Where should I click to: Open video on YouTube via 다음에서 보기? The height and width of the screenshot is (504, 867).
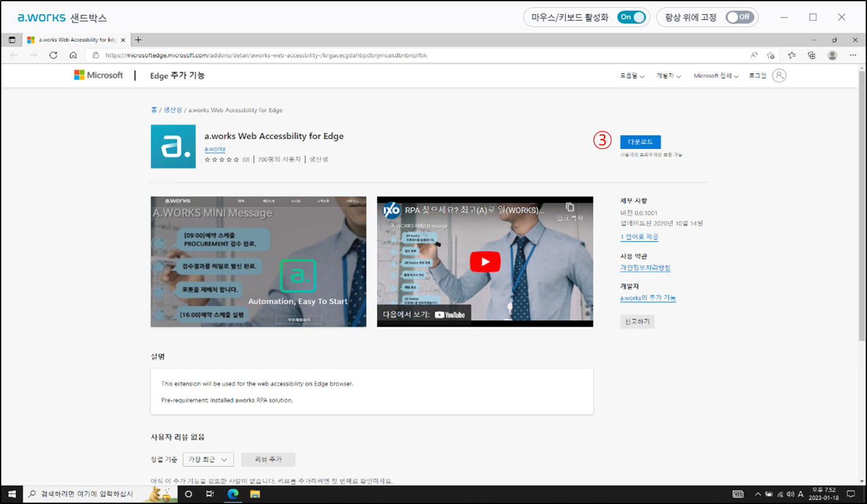[x=424, y=315]
